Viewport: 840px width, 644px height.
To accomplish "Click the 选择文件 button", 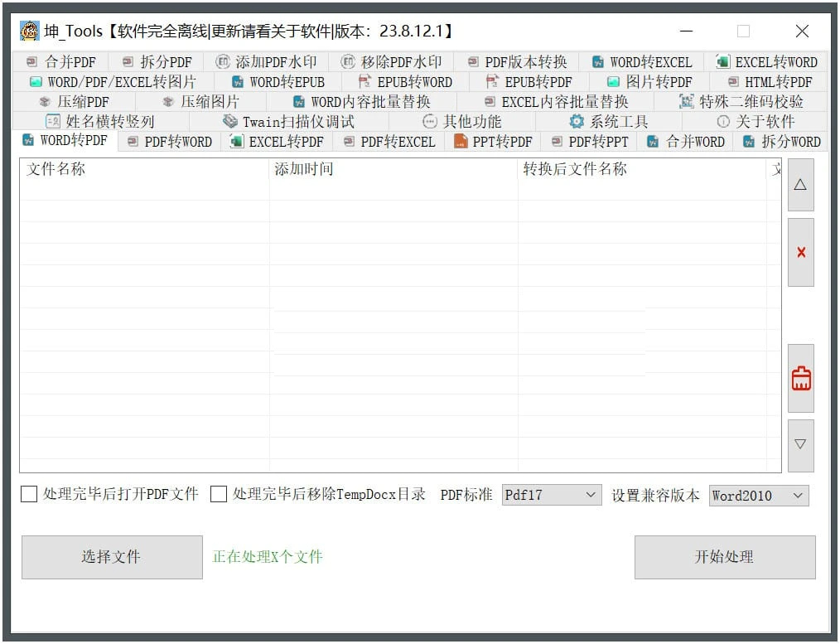I will 111,557.
